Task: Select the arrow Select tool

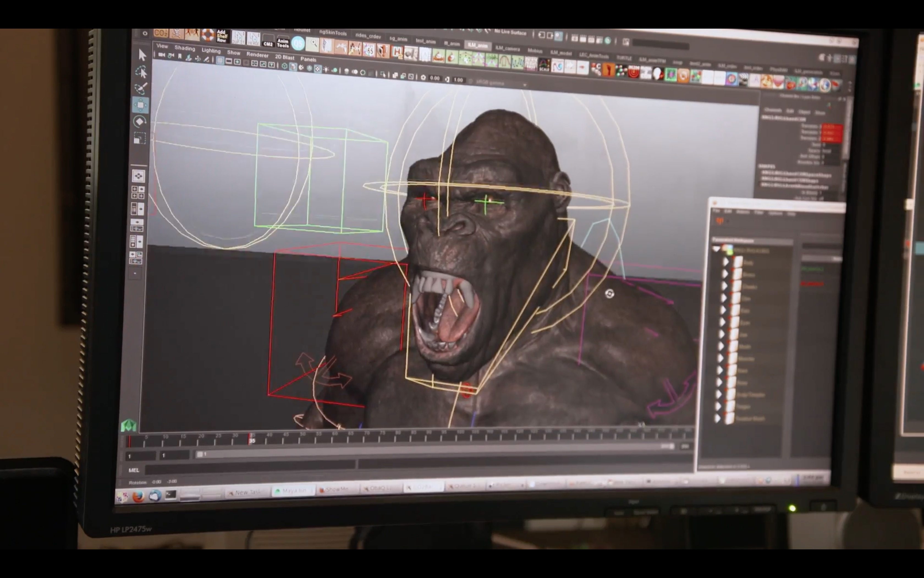Action: click(142, 55)
